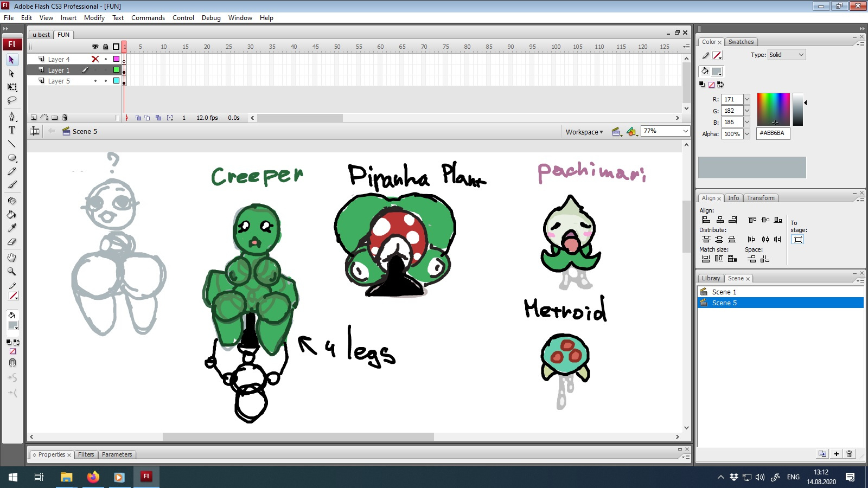Open the G value slider arrow
868x488 pixels.
pyautogui.click(x=746, y=111)
